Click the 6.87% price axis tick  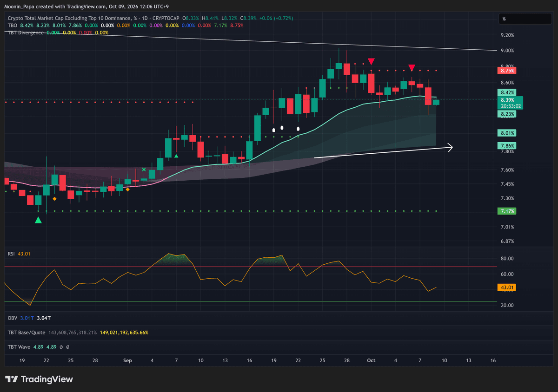tap(507, 242)
